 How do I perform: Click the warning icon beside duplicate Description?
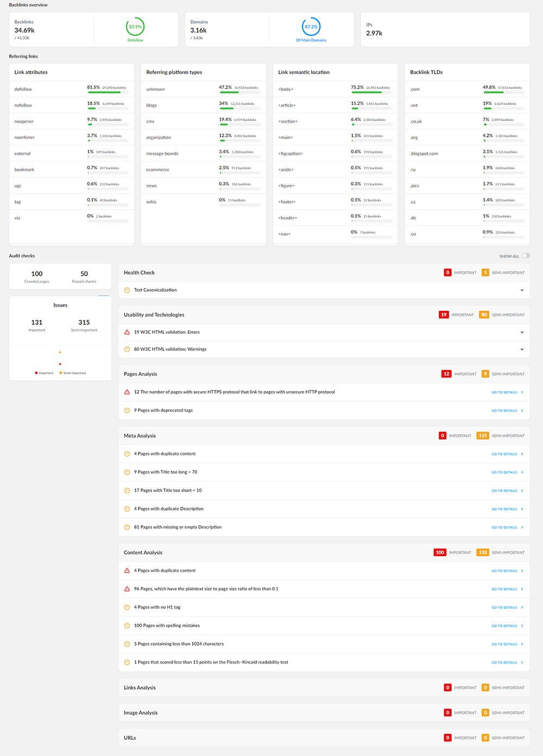(x=127, y=509)
